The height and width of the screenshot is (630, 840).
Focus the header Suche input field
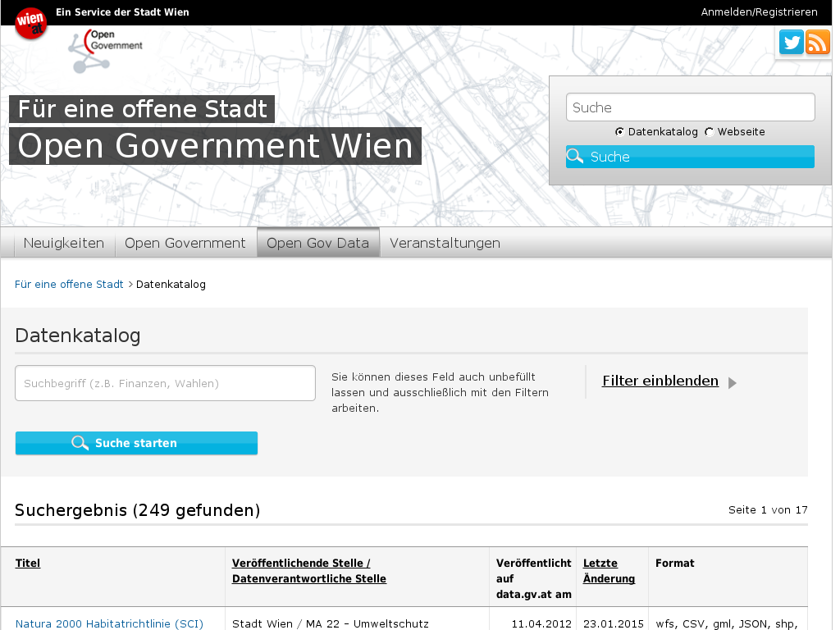[690, 107]
